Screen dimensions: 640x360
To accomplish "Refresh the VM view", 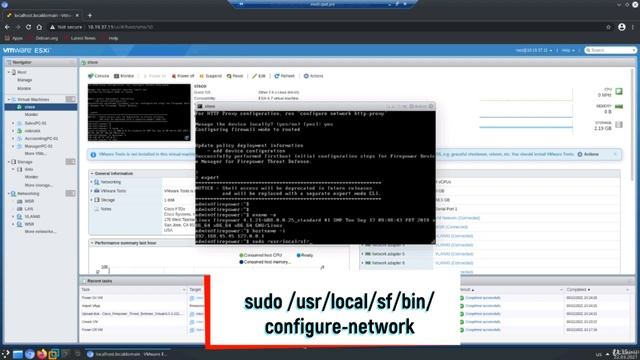I will [x=284, y=76].
